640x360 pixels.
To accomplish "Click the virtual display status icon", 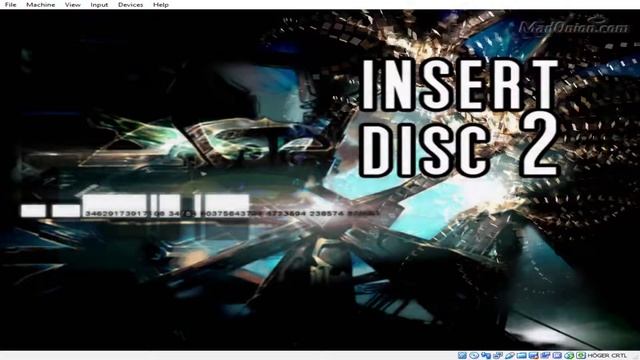I will click(x=533, y=356).
